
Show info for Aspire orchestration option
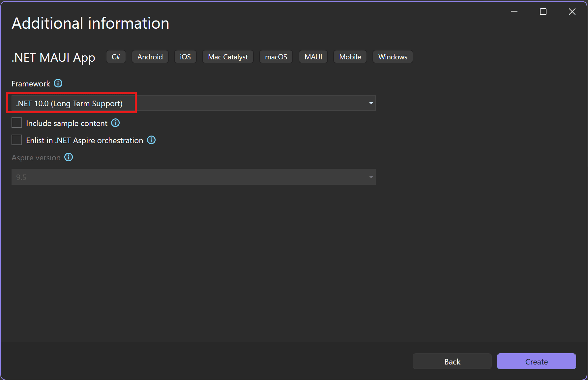(151, 140)
